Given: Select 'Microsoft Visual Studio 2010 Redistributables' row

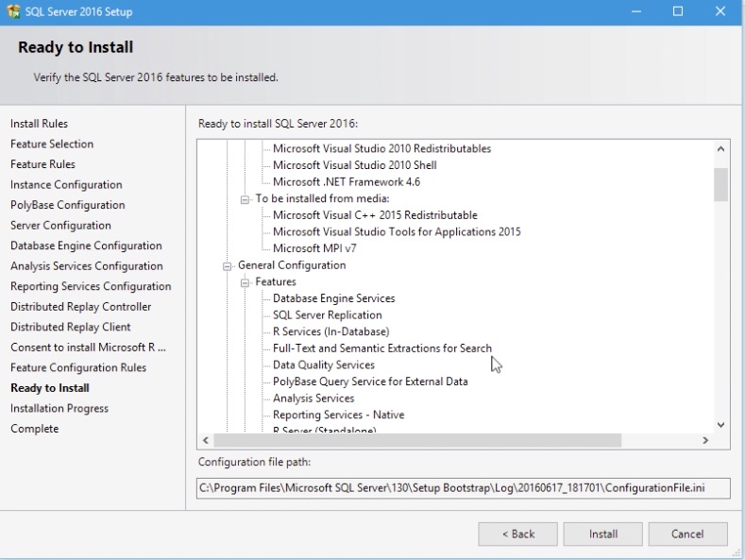Looking at the screenshot, I should tap(382, 149).
